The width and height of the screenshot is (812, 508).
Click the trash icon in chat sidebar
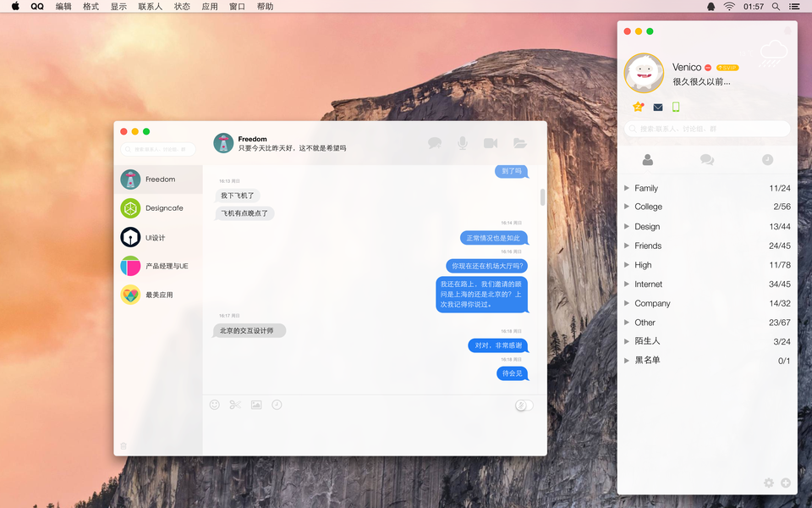[x=123, y=446]
